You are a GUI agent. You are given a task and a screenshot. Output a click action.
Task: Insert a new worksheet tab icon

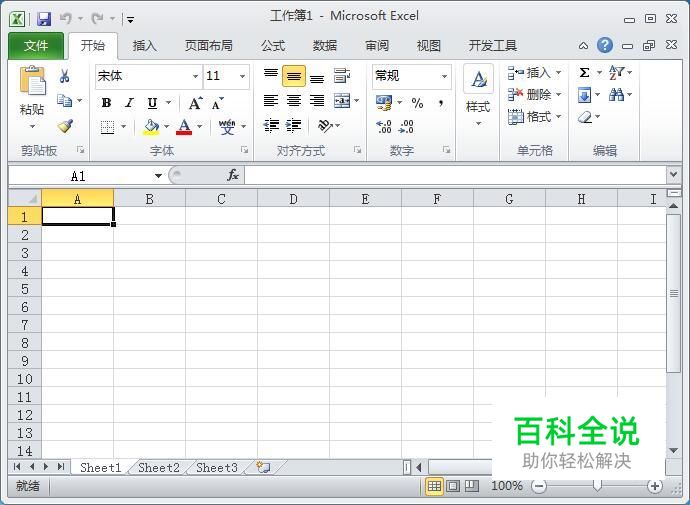point(263,467)
